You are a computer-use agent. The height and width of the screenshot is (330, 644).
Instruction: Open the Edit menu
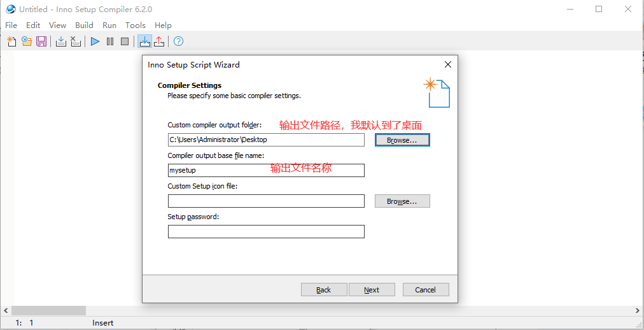[x=33, y=25]
